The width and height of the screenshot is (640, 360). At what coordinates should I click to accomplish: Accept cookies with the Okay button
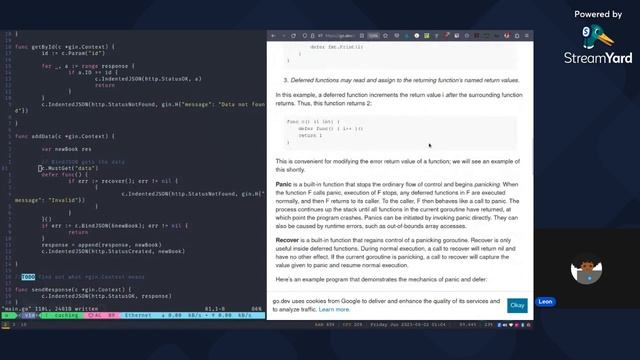coord(517,305)
